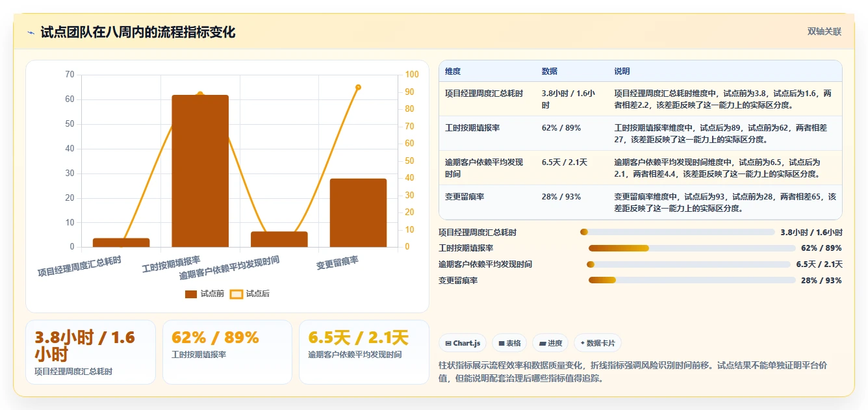Click the line point above the 变更留痕率 bar
Image resolution: width=868 pixels, height=410 pixels.
(358, 87)
